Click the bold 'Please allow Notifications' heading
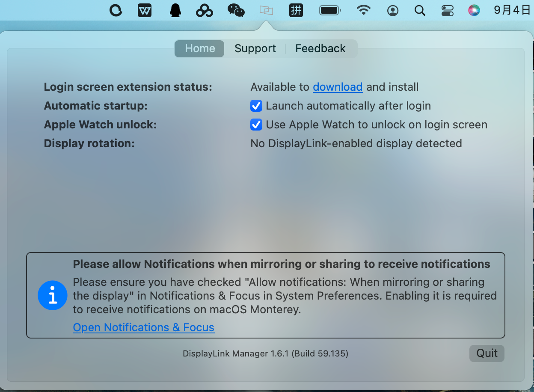534x392 pixels. click(282, 264)
